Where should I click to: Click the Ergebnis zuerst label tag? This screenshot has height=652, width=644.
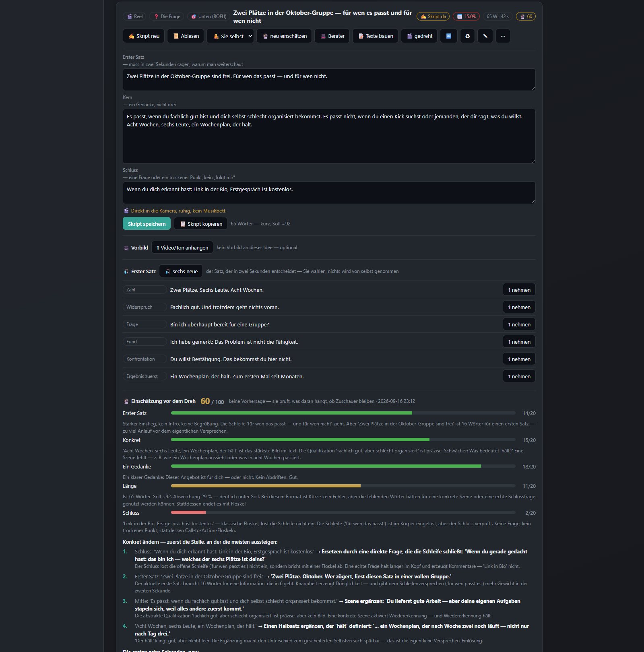pyautogui.click(x=144, y=376)
